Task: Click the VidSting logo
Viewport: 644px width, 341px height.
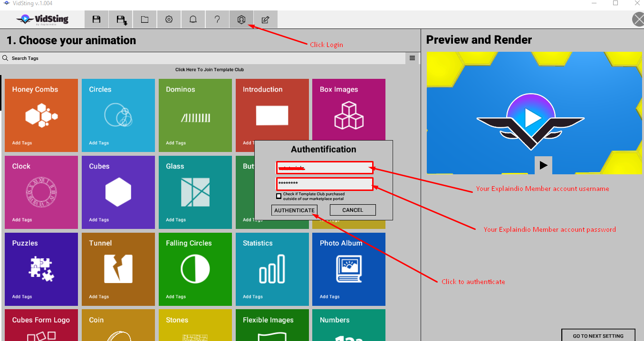Action: tap(43, 19)
